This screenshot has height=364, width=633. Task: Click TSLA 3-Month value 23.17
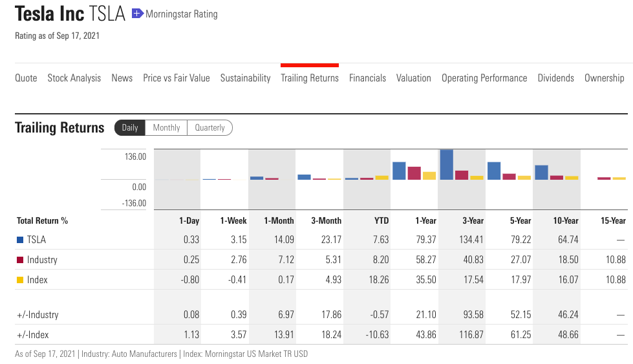331,240
